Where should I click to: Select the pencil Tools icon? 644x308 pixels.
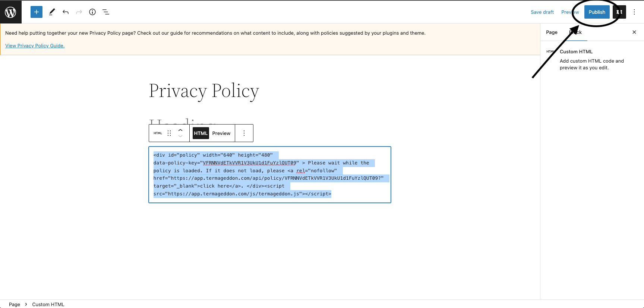click(x=52, y=12)
